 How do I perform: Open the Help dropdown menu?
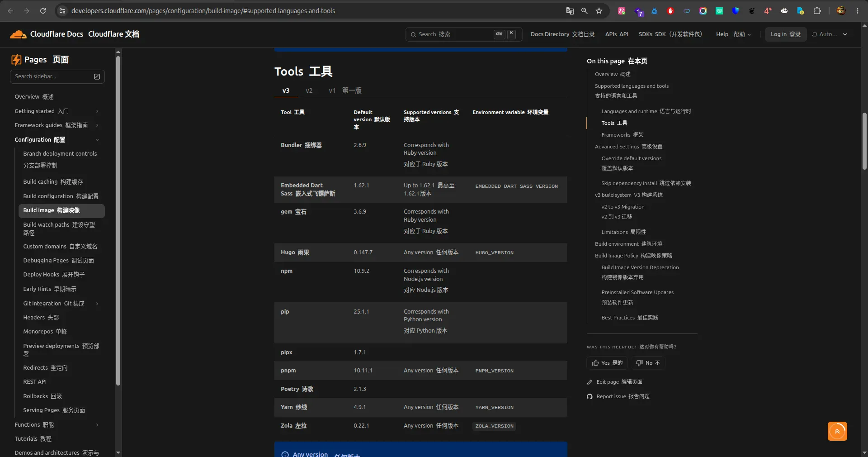pyautogui.click(x=733, y=34)
